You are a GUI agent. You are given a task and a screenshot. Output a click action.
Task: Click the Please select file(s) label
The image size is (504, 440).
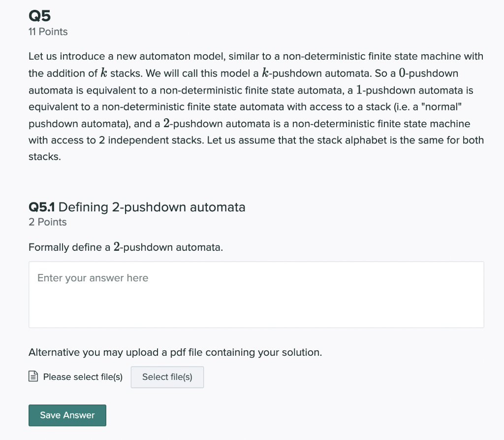click(x=83, y=377)
